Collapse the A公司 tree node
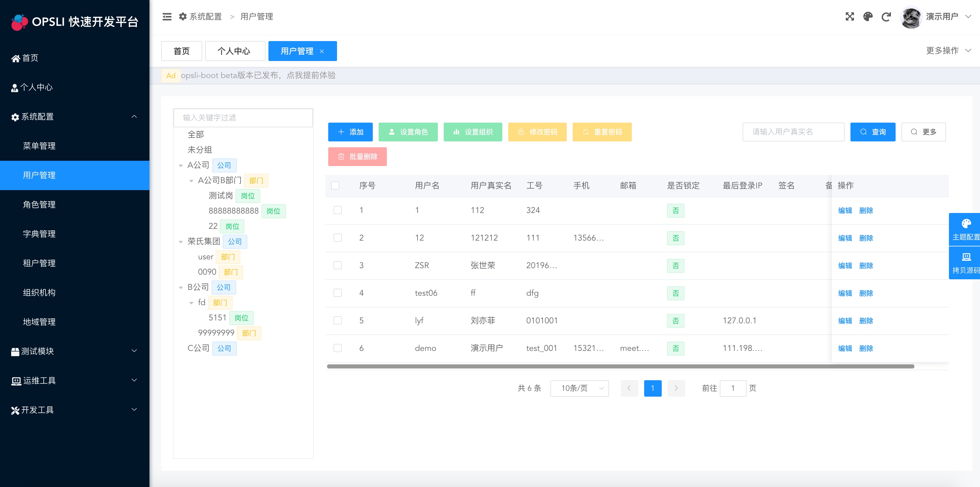 (181, 165)
